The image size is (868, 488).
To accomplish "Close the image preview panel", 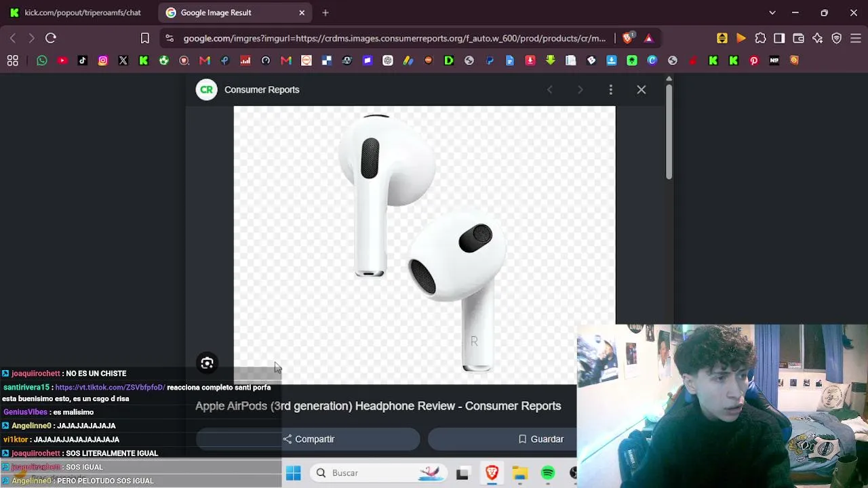I will tap(641, 89).
